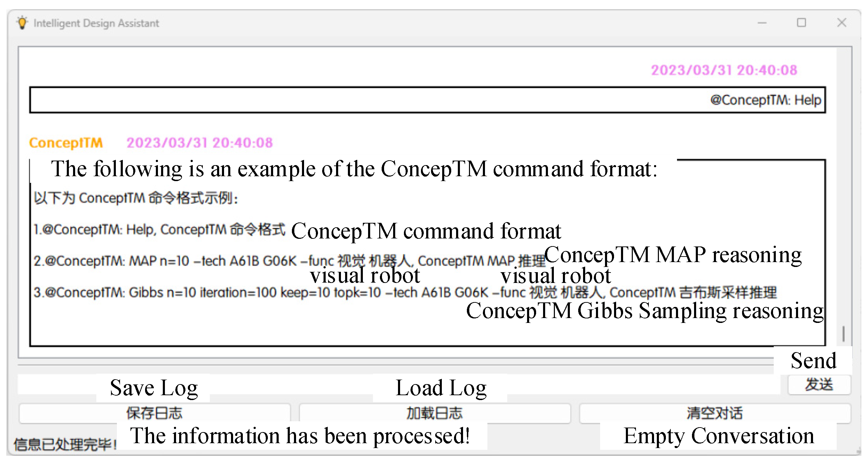Click the pink timestamp beside the ConceptTM name

tap(199, 143)
